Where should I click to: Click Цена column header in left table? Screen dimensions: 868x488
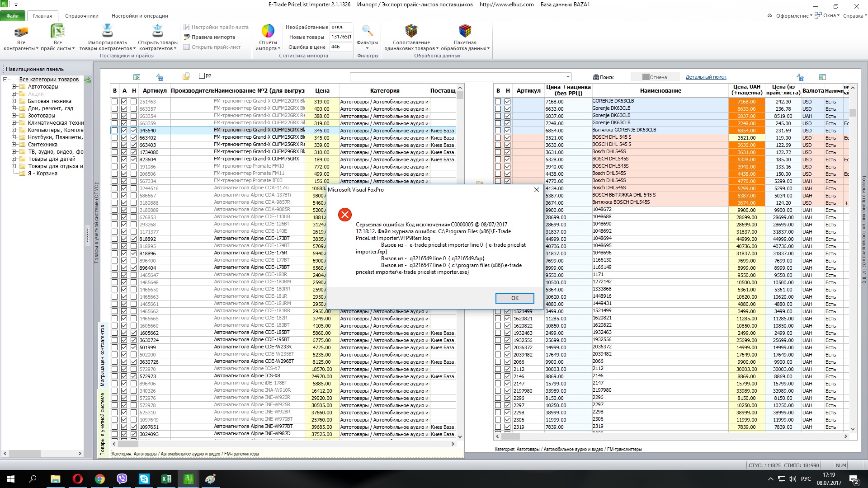[322, 91]
